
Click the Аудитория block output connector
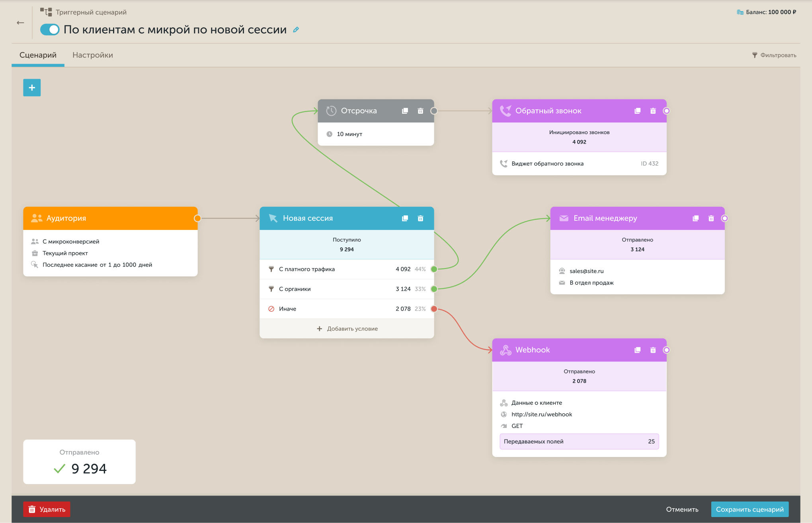tap(197, 218)
